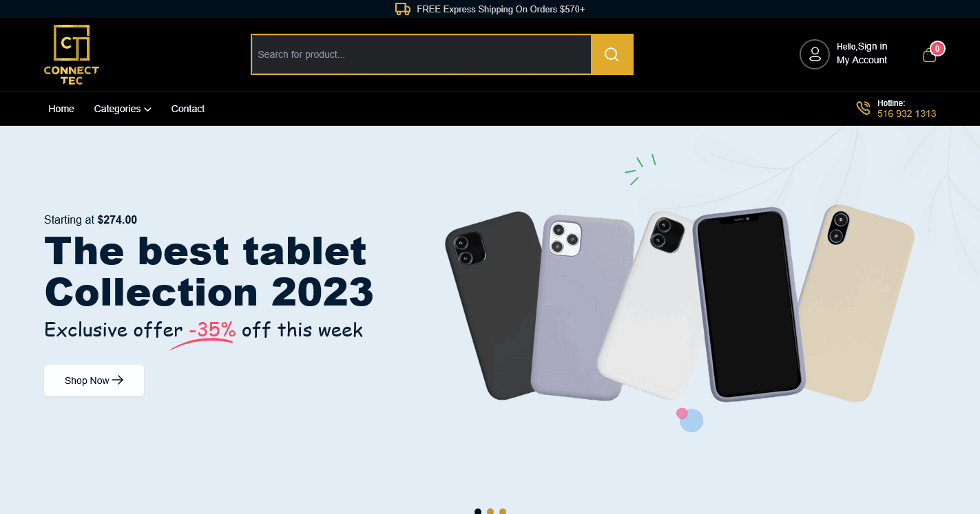980x514 pixels.
Task: Open My Account link
Action: tap(862, 60)
